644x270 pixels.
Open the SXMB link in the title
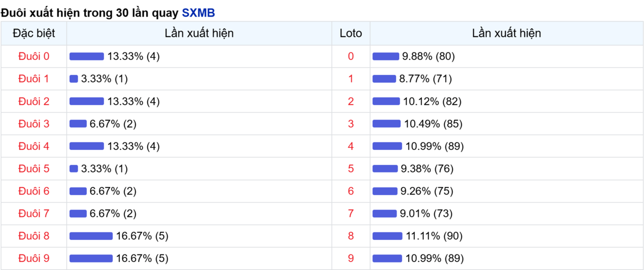tap(198, 12)
